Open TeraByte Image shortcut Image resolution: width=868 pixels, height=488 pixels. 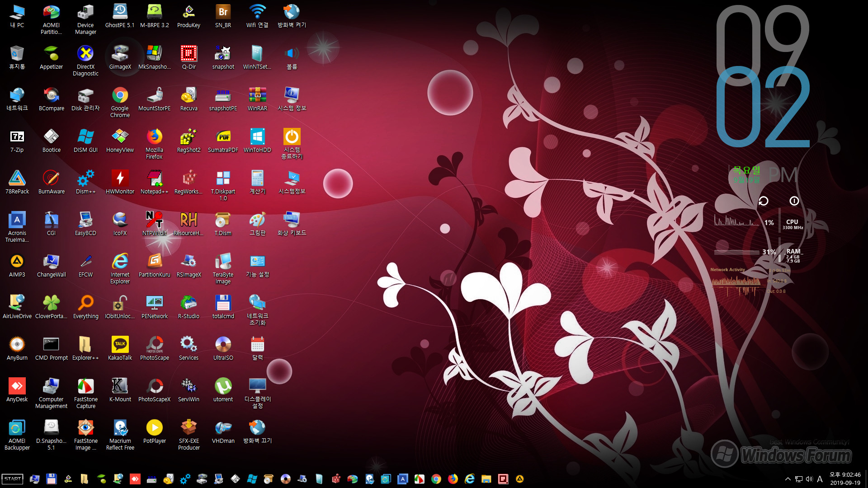click(x=223, y=268)
